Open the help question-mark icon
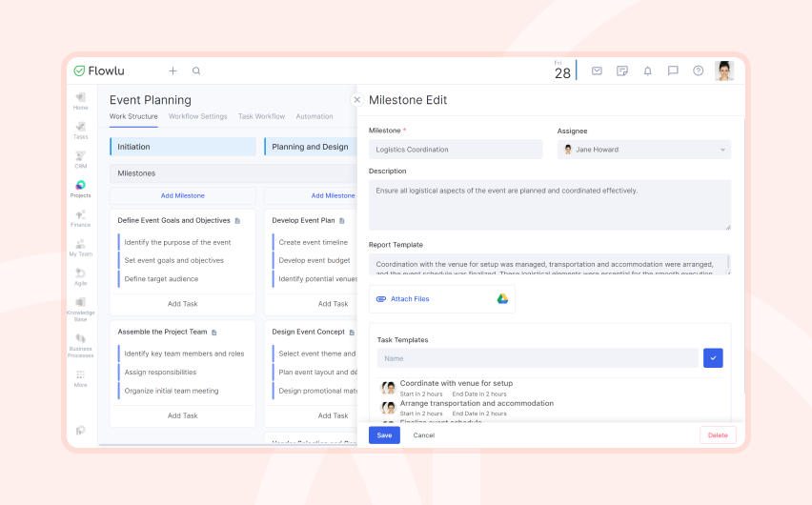This screenshot has width=812, height=505. [698, 71]
